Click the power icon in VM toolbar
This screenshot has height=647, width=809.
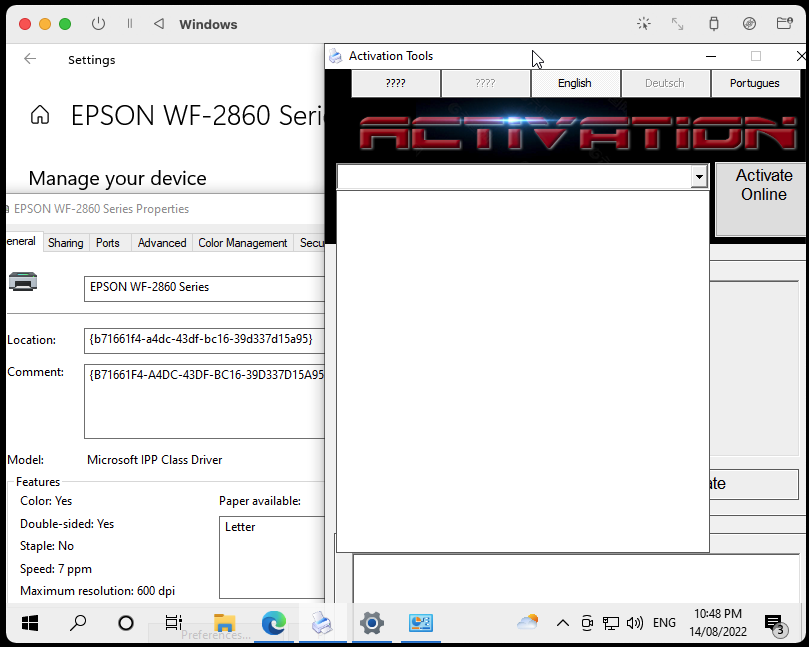click(x=98, y=24)
